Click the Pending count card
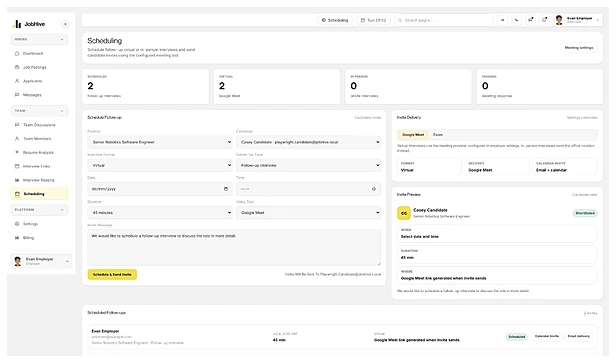 tap(539, 87)
